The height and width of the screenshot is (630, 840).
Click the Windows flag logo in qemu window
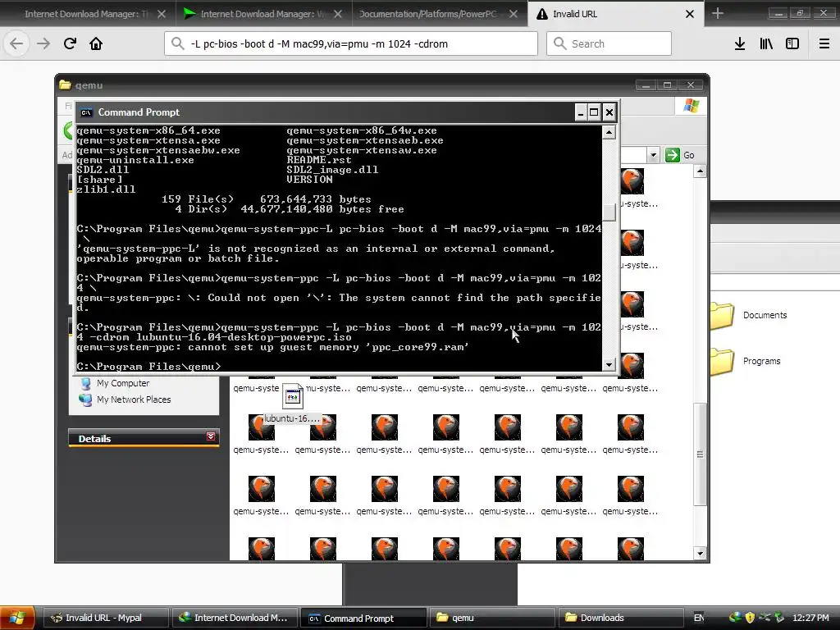point(691,106)
